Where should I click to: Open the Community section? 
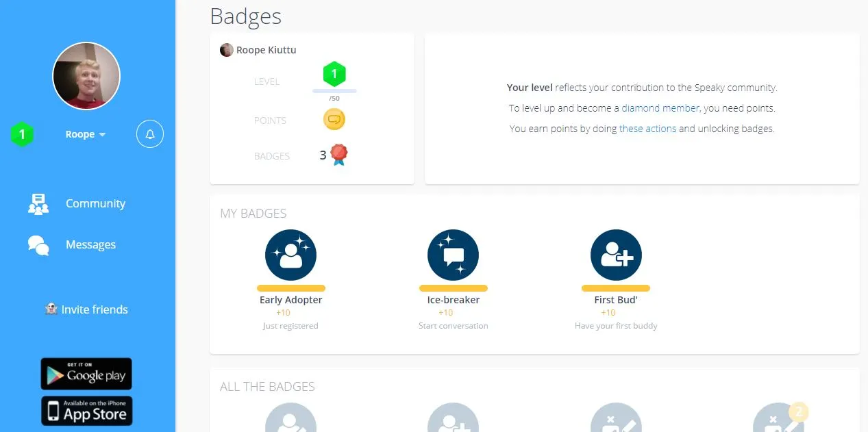pos(95,203)
